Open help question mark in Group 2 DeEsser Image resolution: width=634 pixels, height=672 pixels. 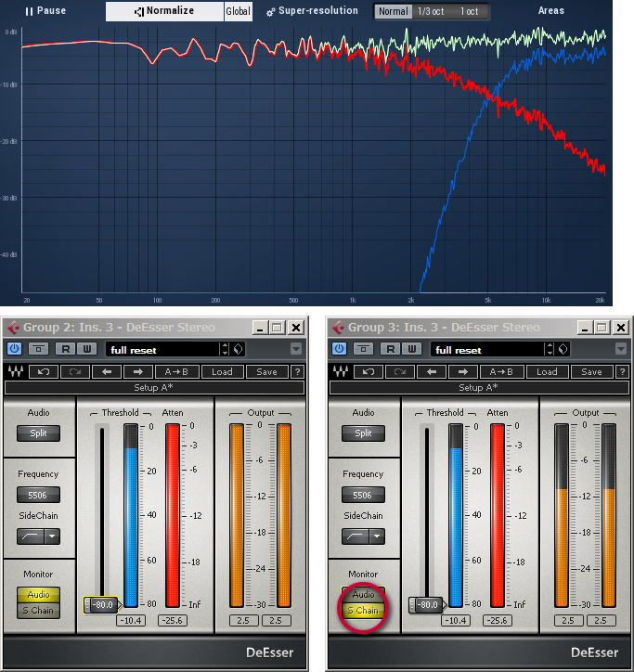click(297, 372)
